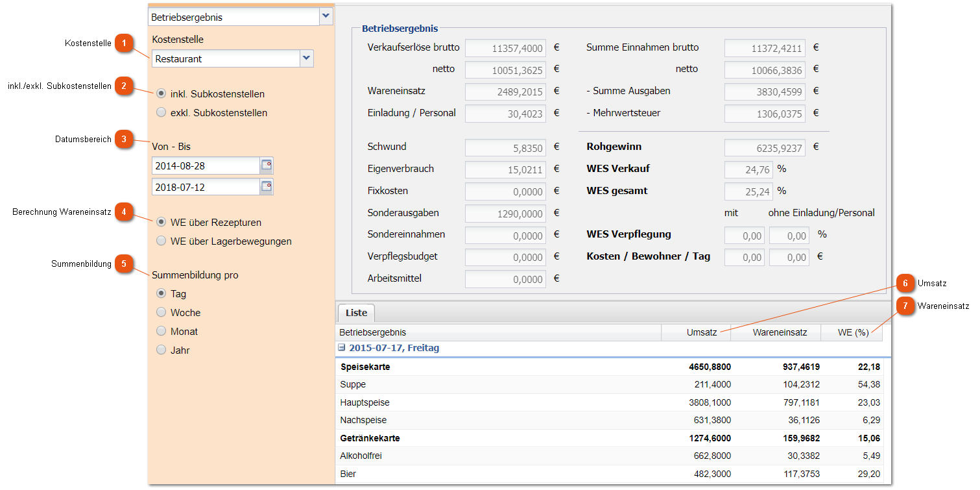Click the Arbeitsmittel value field
Image resolution: width=980 pixels, height=490 pixels.
point(505,279)
